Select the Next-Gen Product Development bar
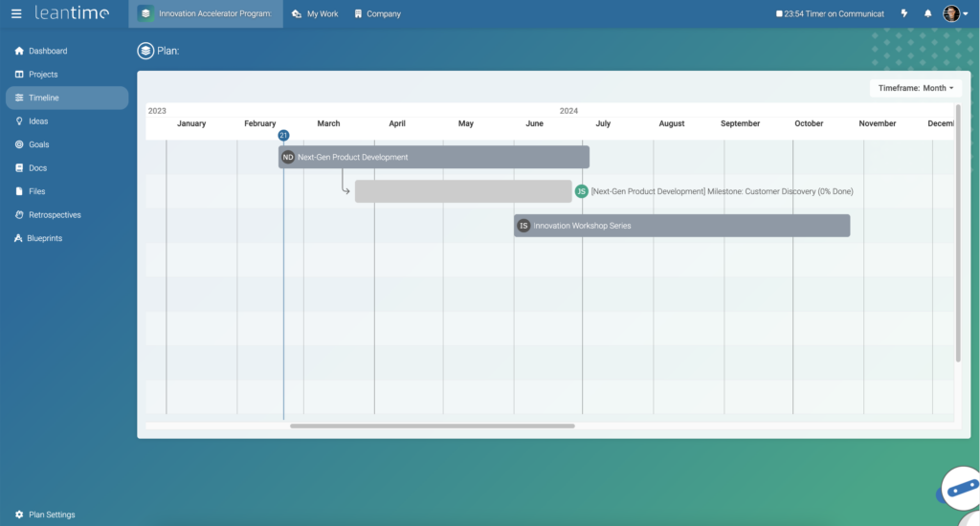Image resolution: width=980 pixels, height=526 pixels. point(434,157)
